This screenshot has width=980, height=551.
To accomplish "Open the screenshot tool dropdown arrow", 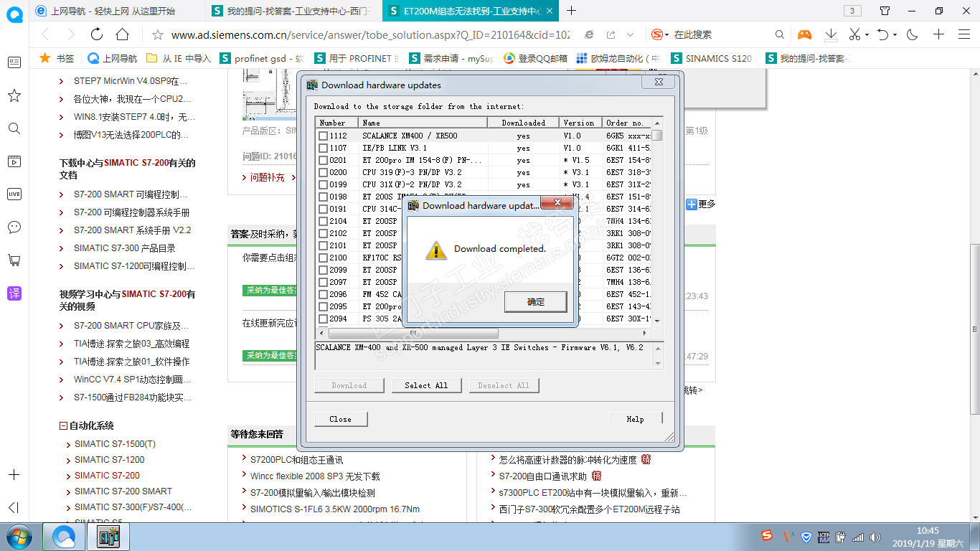I will 867,34.
